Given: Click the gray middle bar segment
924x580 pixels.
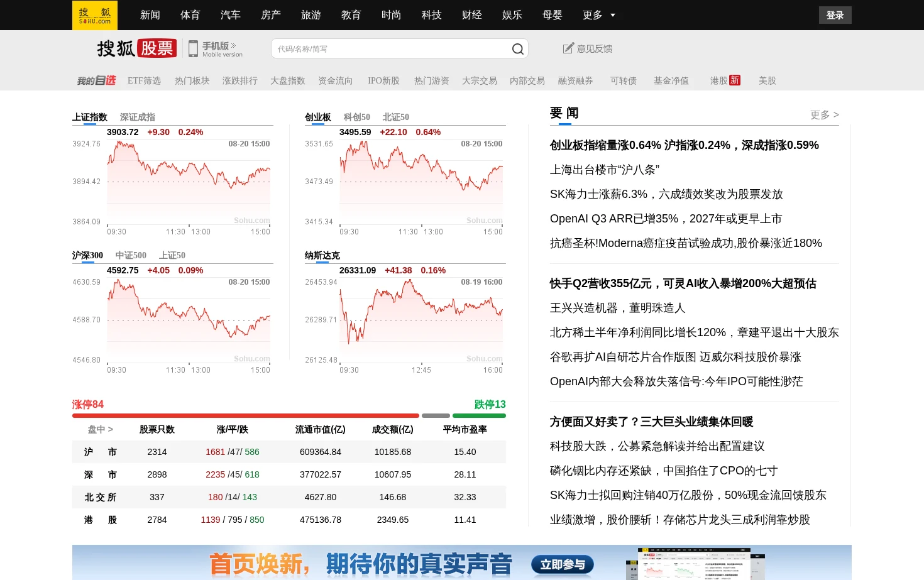Looking at the screenshot, I should point(436,416).
